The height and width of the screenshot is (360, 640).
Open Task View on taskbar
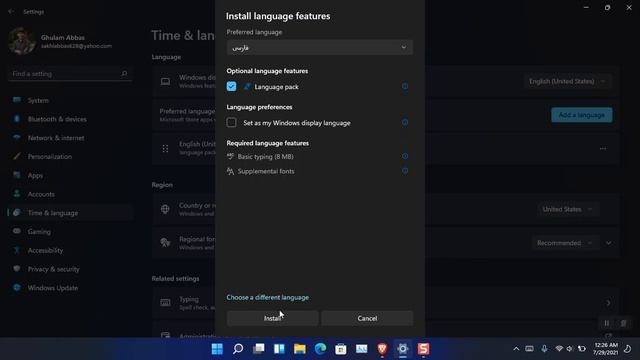258,349
